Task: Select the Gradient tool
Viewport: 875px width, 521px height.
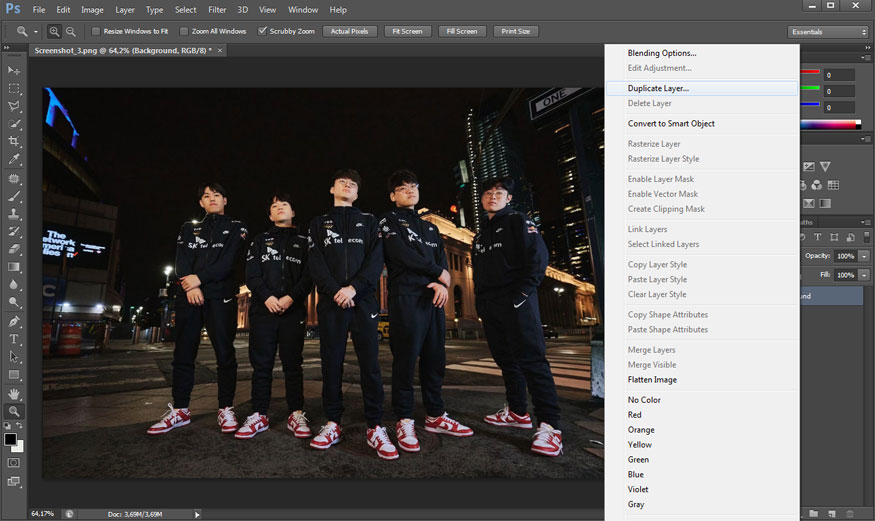Action: [x=13, y=267]
